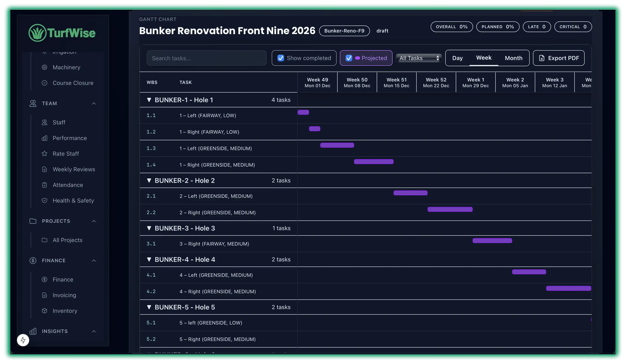The height and width of the screenshot is (364, 626).
Task: Uncheck the Show completed checkbox
Action: [x=281, y=58]
